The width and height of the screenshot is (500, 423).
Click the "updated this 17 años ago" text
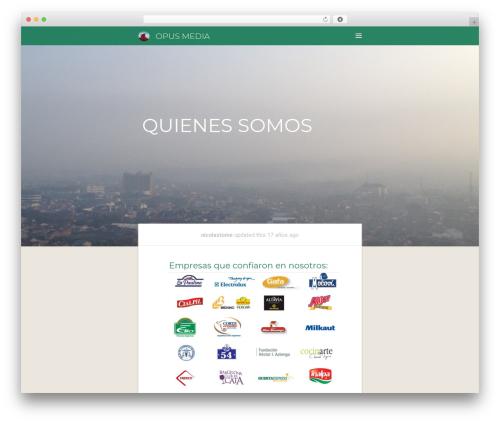[x=266, y=235]
